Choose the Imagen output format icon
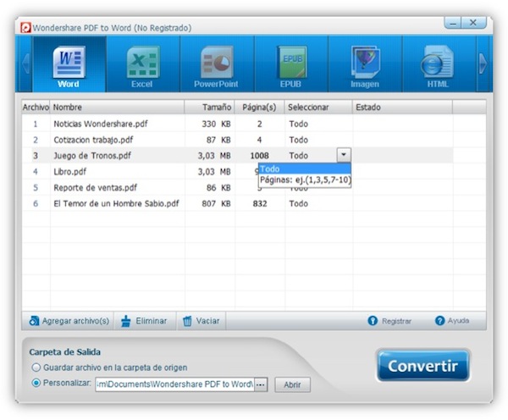 pyautogui.click(x=365, y=64)
